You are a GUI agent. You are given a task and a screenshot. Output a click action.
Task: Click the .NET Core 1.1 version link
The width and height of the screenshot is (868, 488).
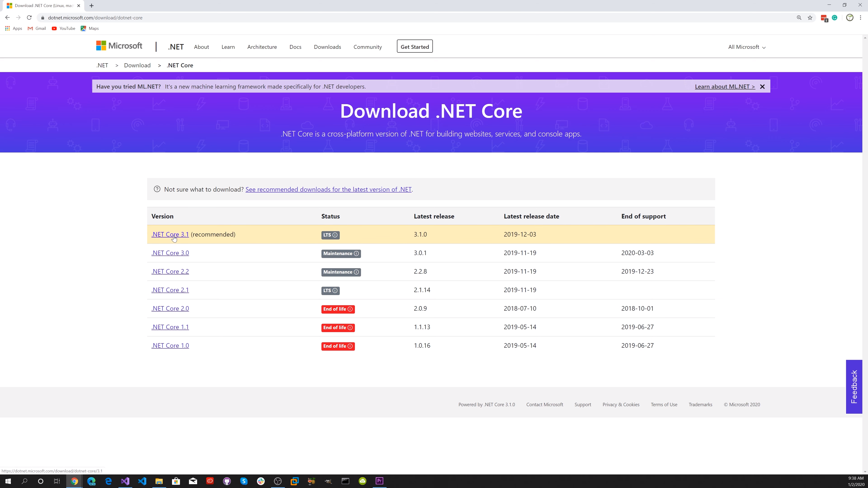pos(170,327)
